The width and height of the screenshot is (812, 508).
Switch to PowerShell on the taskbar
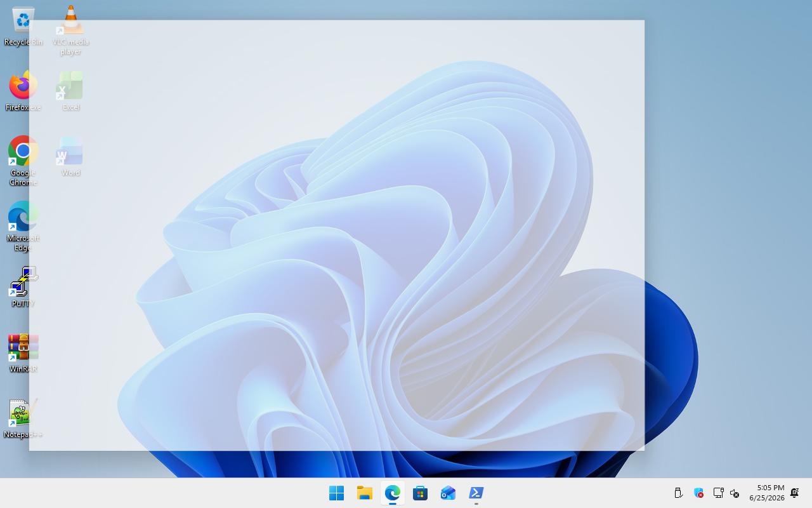click(x=476, y=493)
